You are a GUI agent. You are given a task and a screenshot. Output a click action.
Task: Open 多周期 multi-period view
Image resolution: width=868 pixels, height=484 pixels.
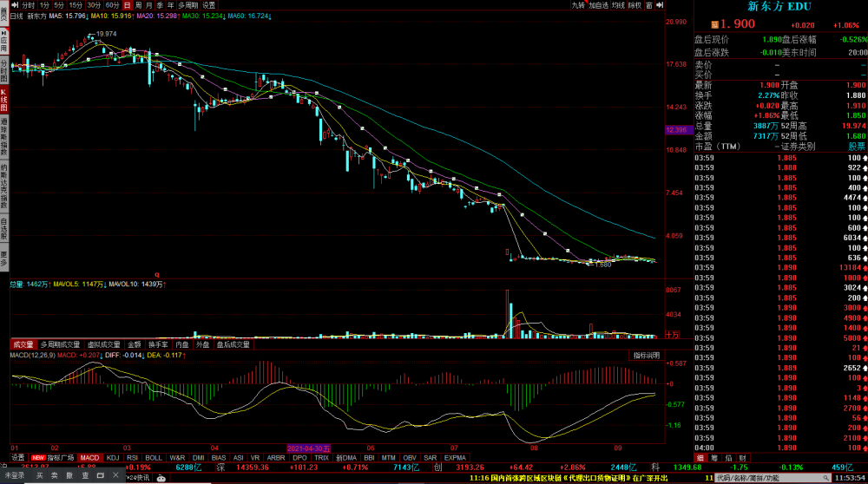coord(187,5)
